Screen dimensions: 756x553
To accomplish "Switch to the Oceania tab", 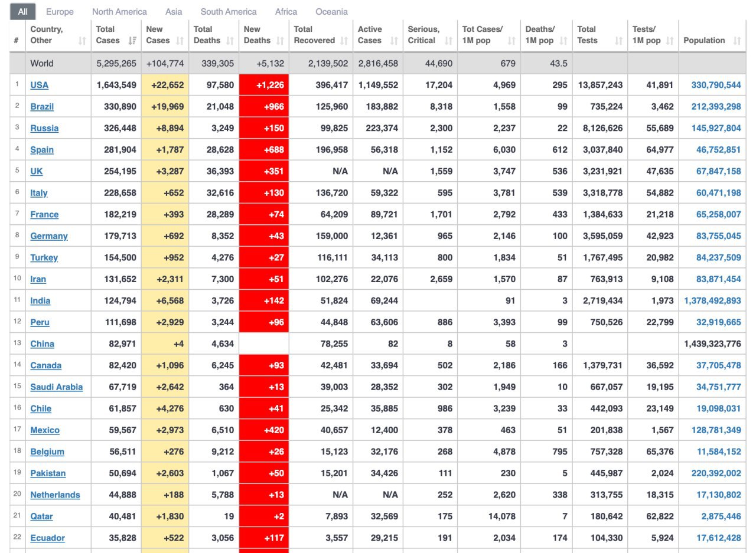I will pos(331,12).
